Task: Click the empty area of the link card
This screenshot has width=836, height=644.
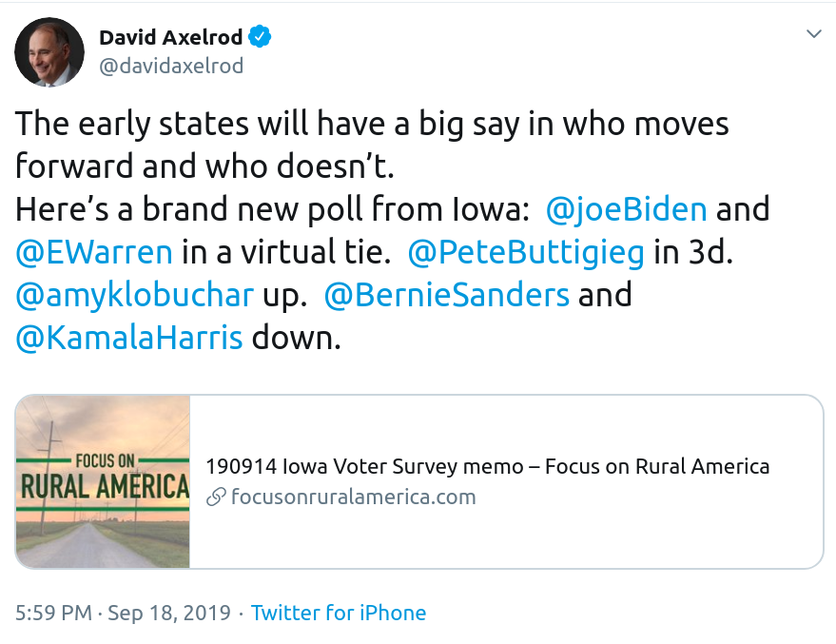Action: pos(640,538)
